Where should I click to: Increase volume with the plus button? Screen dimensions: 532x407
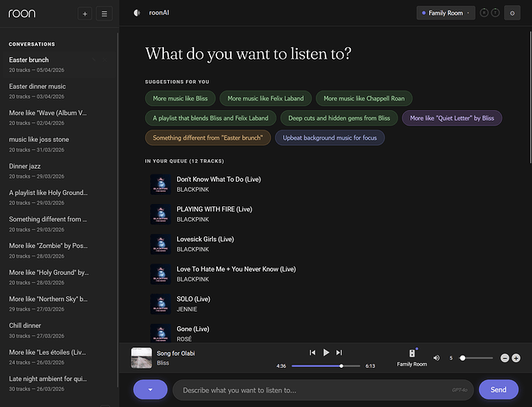[x=516, y=358]
